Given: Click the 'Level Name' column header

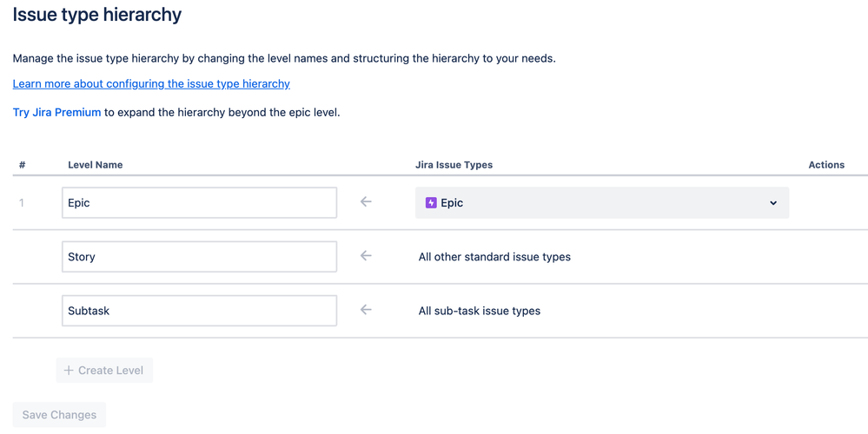Looking at the screenshot, I should (x=96, y=165).
